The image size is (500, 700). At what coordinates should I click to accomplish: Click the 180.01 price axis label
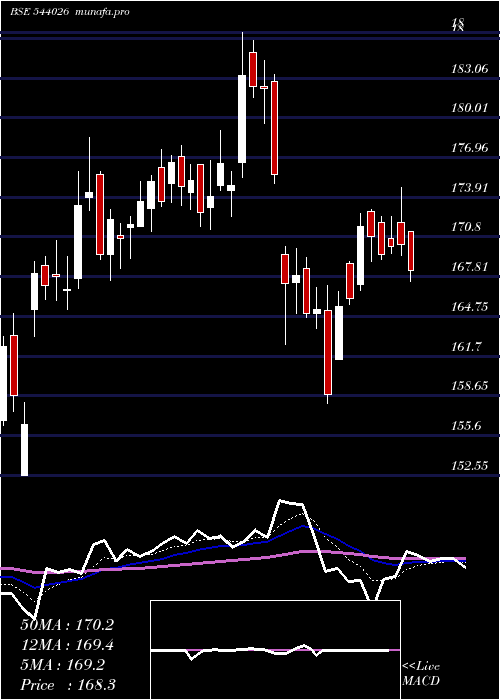pyautogui.click(x=470, y=108)
